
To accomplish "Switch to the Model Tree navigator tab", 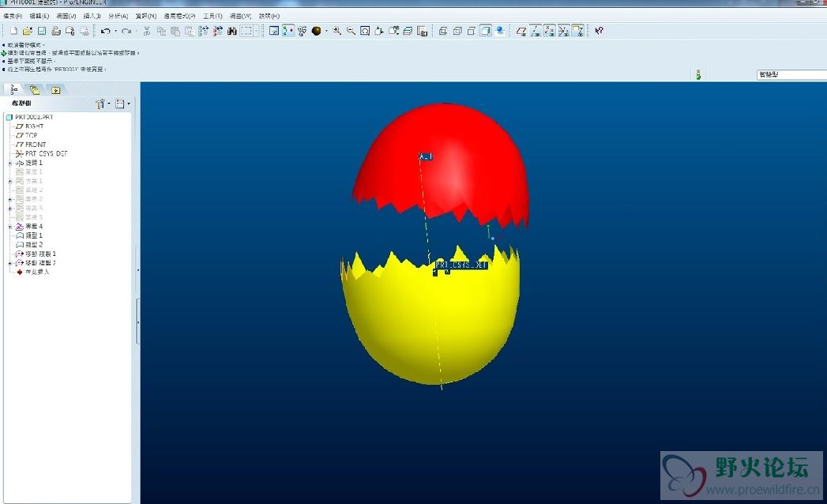I will (x=14, y=90).
